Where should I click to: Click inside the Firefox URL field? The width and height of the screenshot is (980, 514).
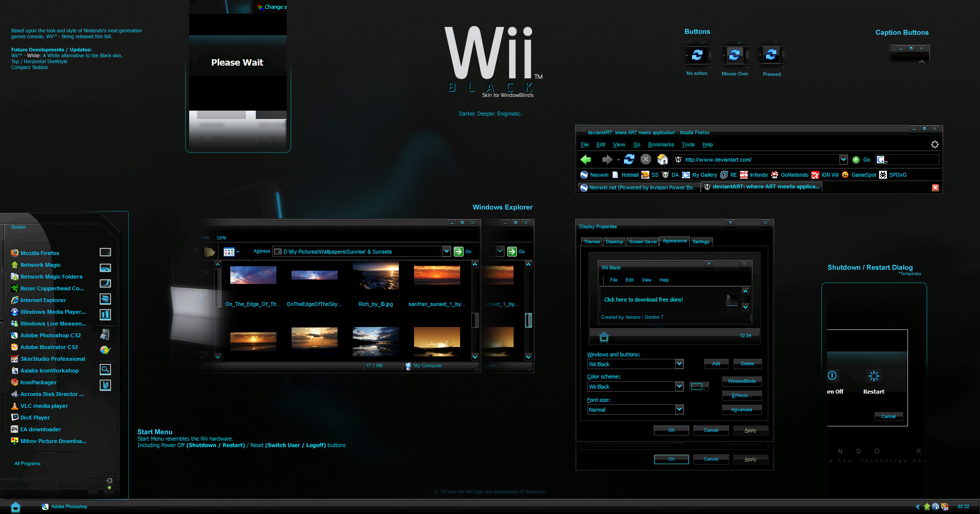coord(760,160)
